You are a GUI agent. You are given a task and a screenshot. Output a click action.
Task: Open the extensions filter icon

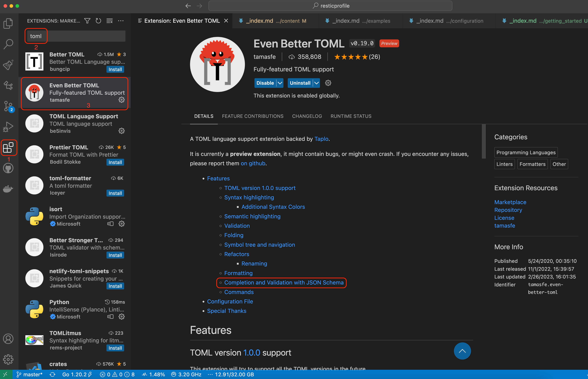click(x=87, y=21)
